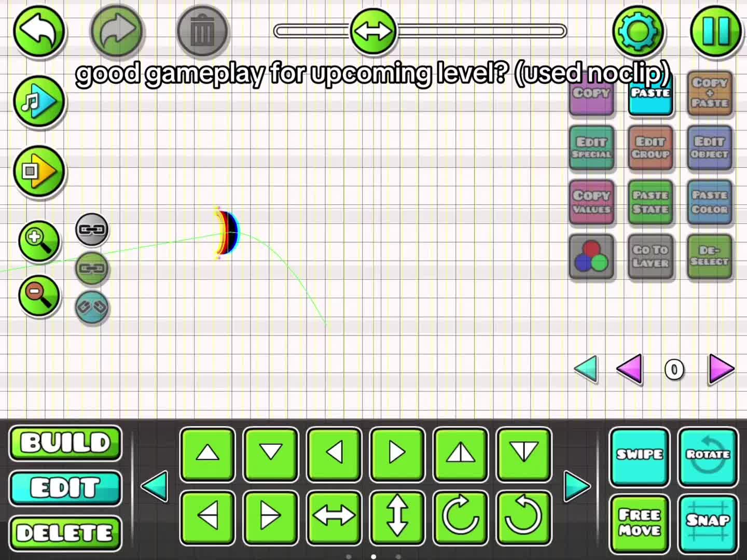The height and width of the screenshot is (560, 747).
Task: Toggle Snap to grid
Action: click(708, 524)
